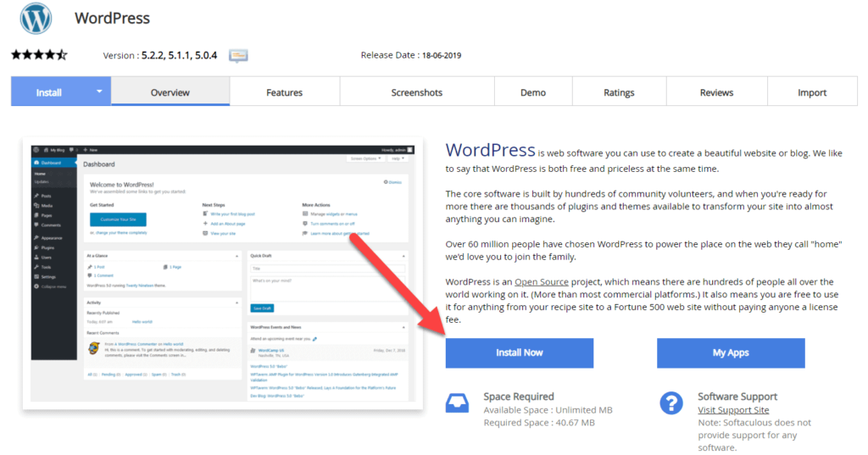Go to the Screenshots tab
868x455 pixels.
coord(417,92)
